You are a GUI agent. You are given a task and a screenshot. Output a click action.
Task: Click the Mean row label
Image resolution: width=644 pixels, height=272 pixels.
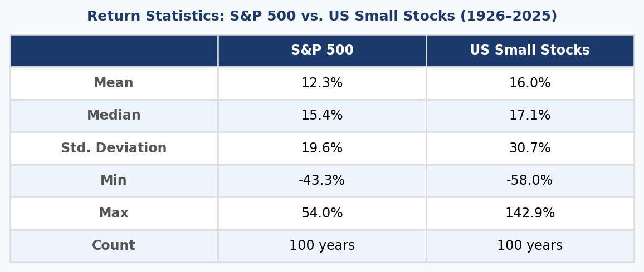[x=114, y=83]
